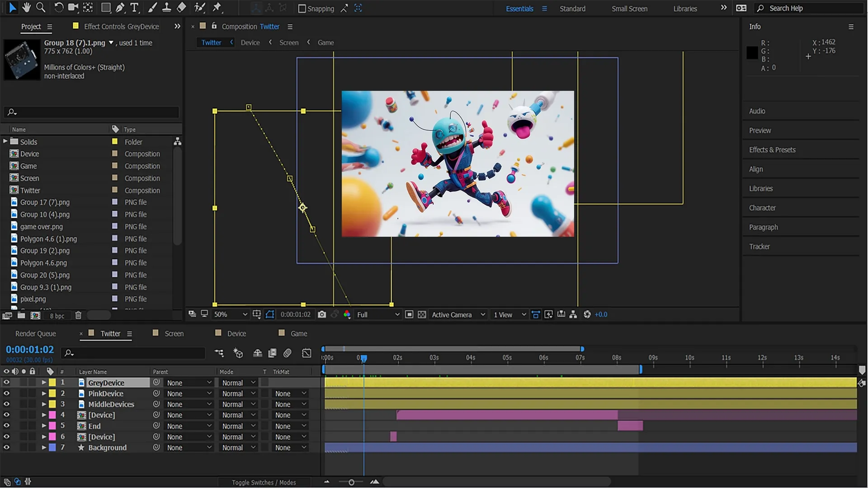
Task: Select the Clone Stamp tool
Action: pos(166,8)
